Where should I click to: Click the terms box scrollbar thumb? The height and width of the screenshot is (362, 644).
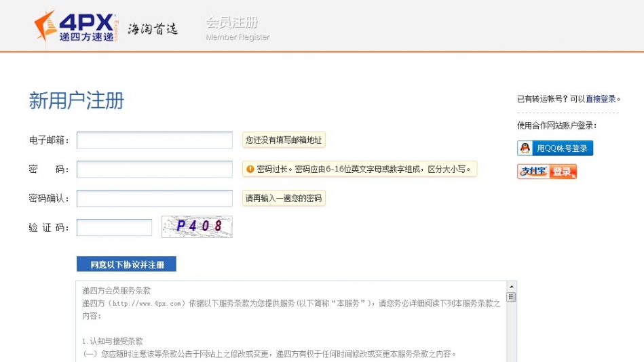click(x=512, y=297)
